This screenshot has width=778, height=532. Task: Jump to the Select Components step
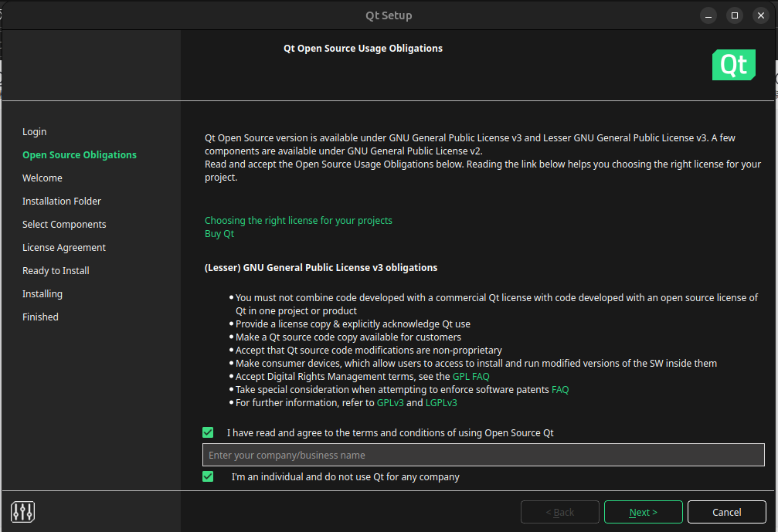point(64,224)
